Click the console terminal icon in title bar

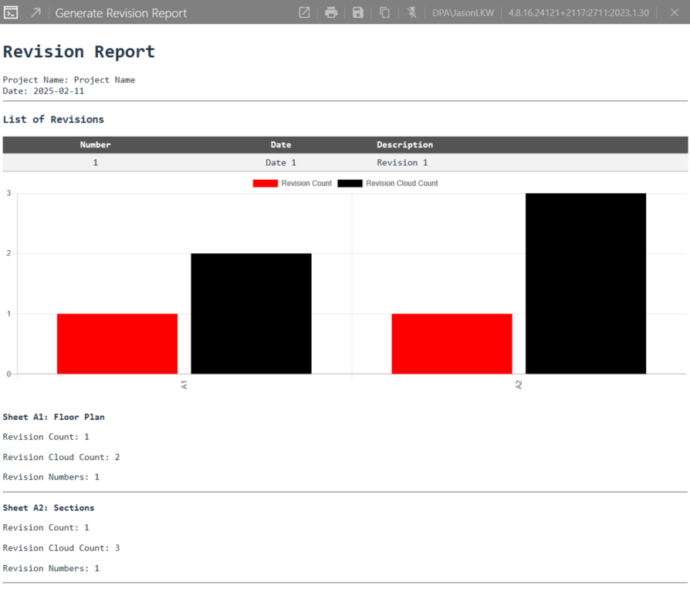click(x=11, y=12)
